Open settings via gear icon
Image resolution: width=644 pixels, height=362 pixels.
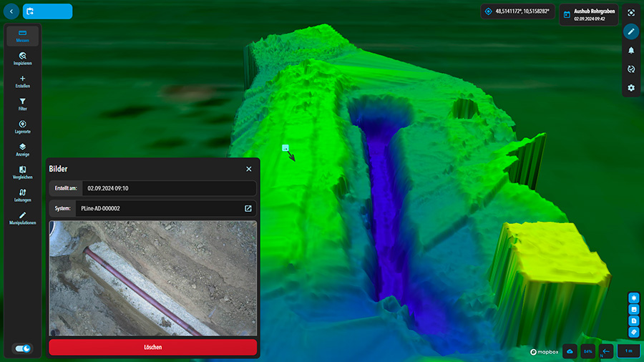pos(631,87)
